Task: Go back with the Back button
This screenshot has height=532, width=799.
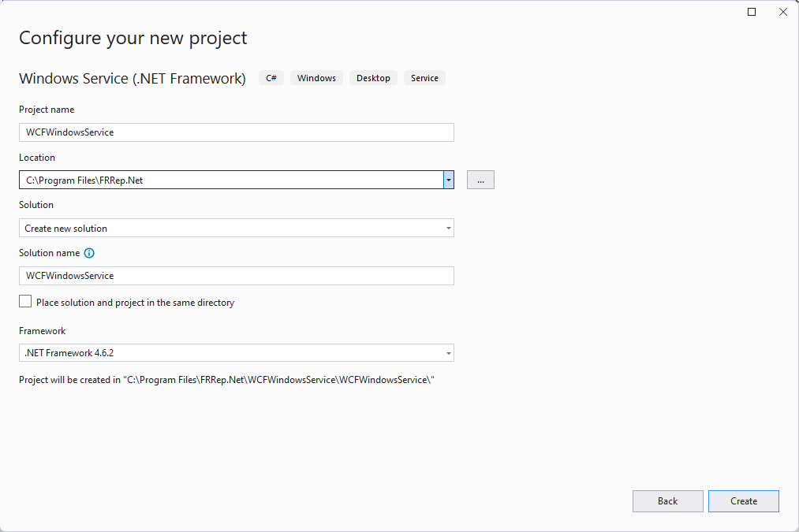Action: pos(667,501)
